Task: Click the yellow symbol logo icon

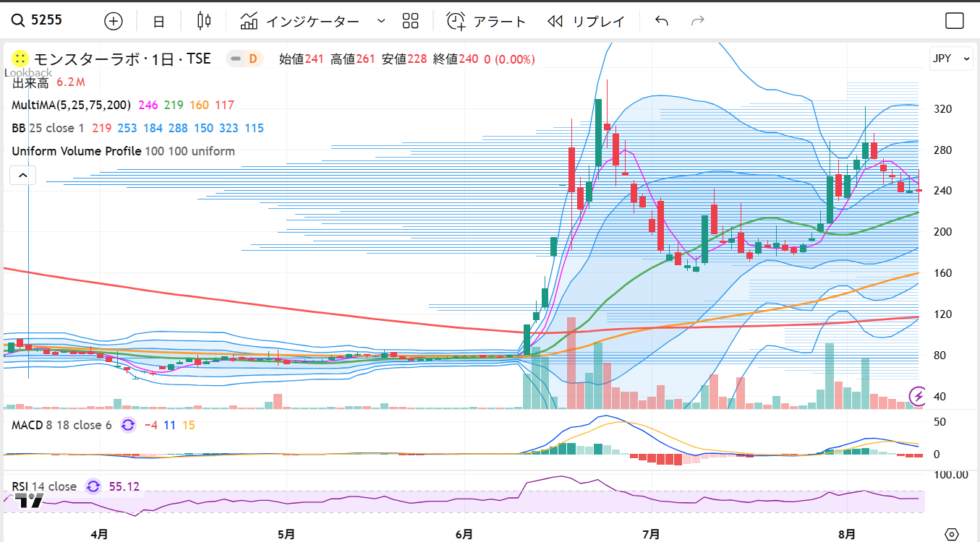Action: (x=20, y=59)
